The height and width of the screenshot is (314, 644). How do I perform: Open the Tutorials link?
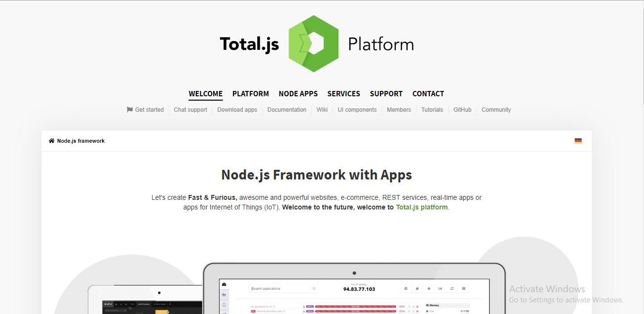[x=432, y=110]
